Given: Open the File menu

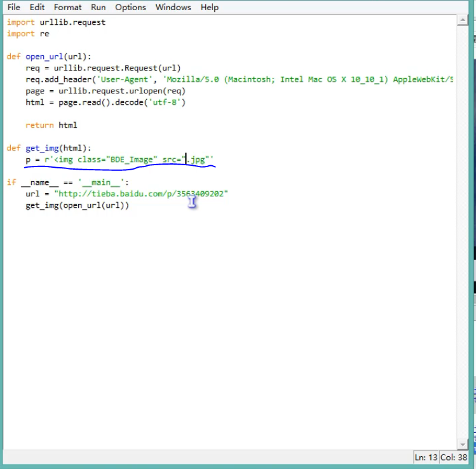Looking at the screenshot, I should (x=13, y=7).
